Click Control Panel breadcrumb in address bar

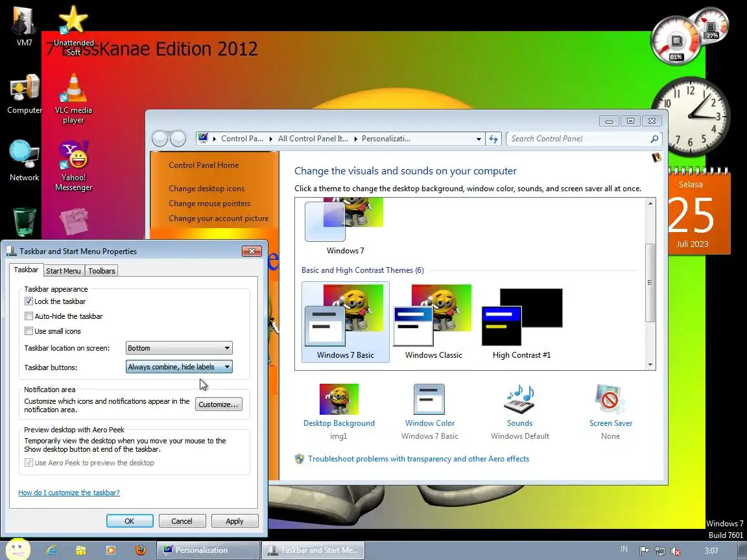242,139
